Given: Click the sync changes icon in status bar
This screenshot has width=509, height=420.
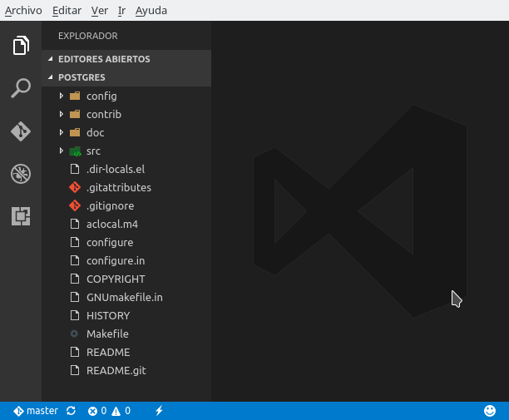Looking at the screenshot, I should coord(71,411).
